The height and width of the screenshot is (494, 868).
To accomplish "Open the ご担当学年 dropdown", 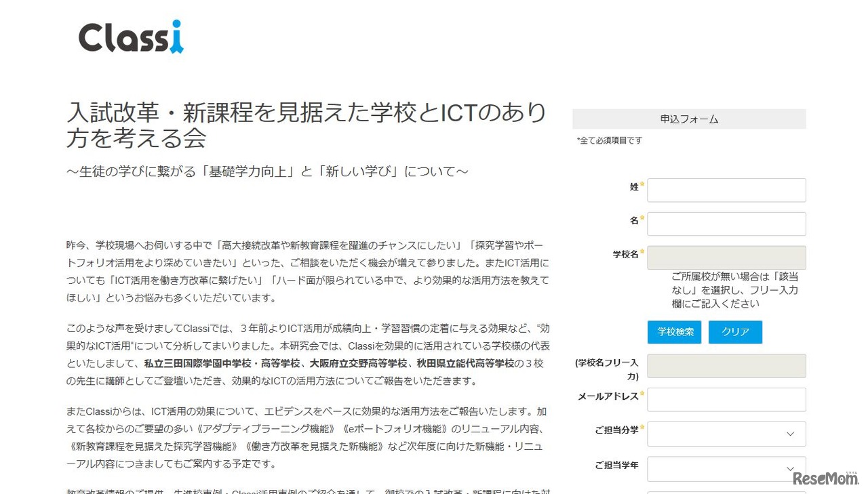I will pos(726,468).
